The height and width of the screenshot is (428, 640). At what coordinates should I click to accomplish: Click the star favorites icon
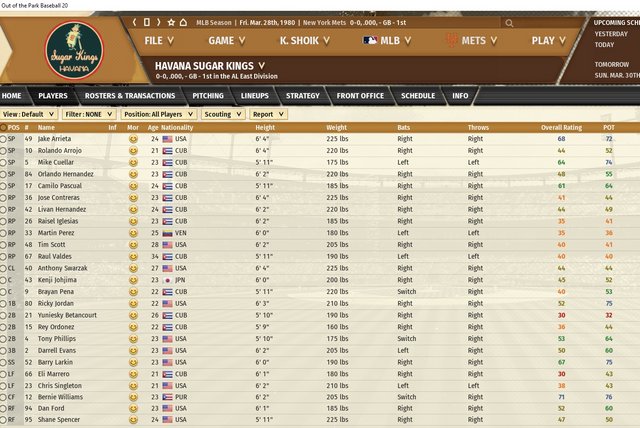[x=171, y=22]
